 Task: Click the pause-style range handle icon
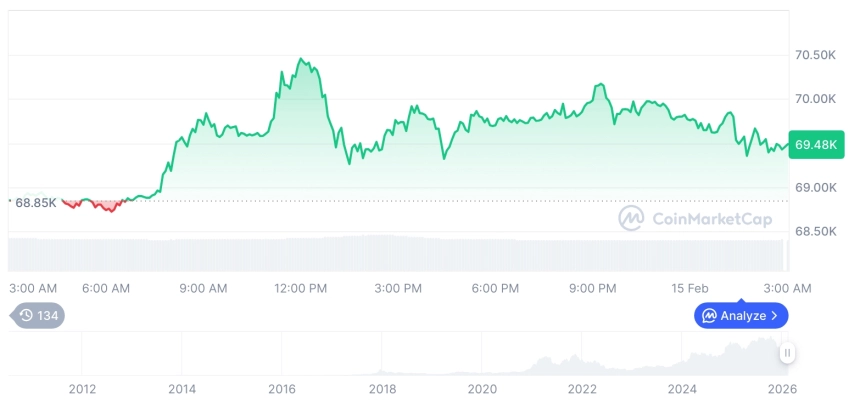pyautogui.click(x=788, y=353)
